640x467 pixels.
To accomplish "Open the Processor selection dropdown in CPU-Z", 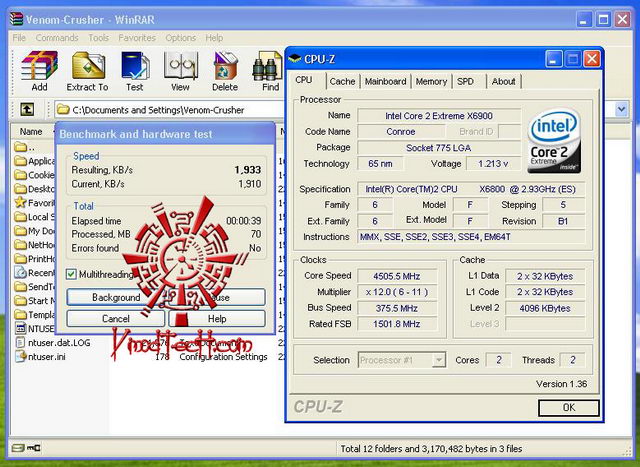I will [x=439, y=360].
